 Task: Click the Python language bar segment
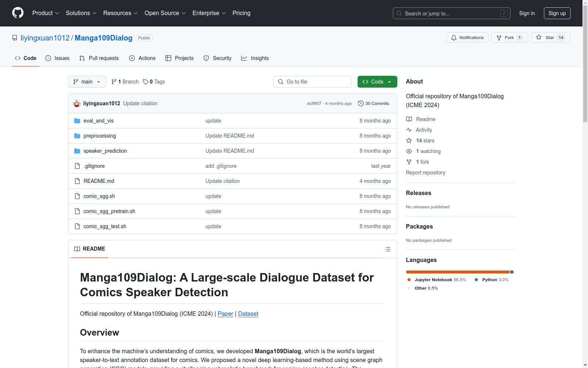(512, 272)
